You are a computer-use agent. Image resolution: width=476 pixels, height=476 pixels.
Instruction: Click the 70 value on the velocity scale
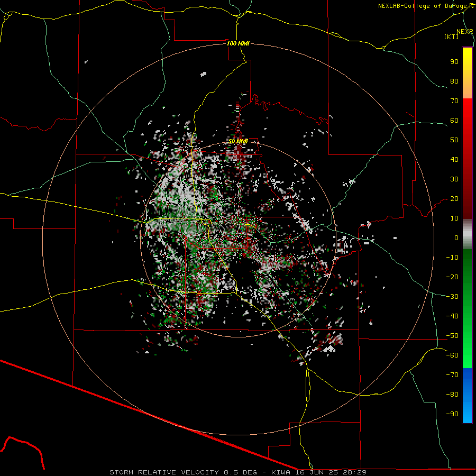454,101
